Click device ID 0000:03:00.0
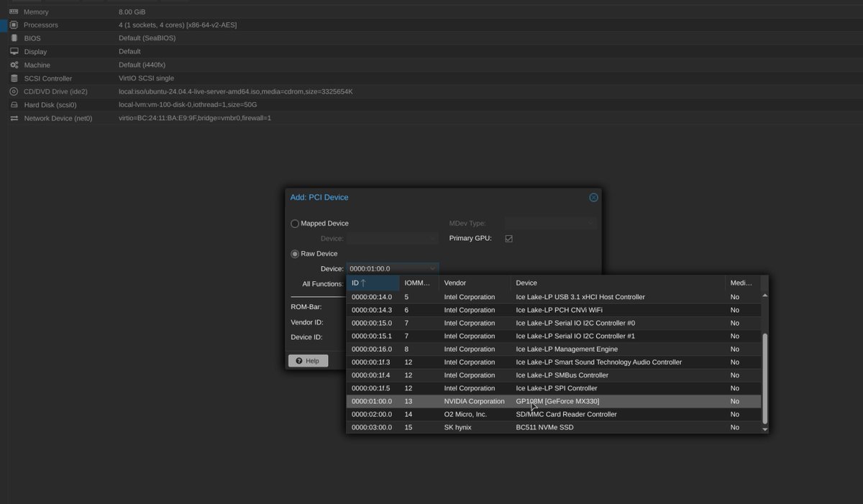 tap(372, 427)
